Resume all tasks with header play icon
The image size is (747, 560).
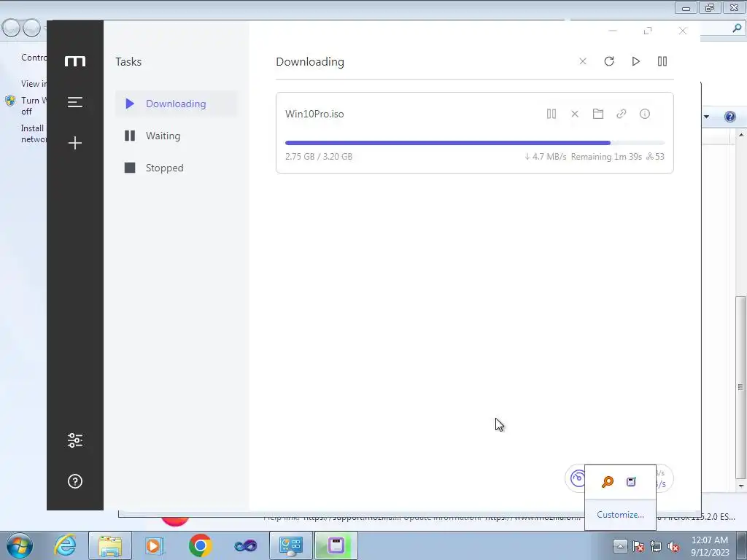(x=635, y=61)
